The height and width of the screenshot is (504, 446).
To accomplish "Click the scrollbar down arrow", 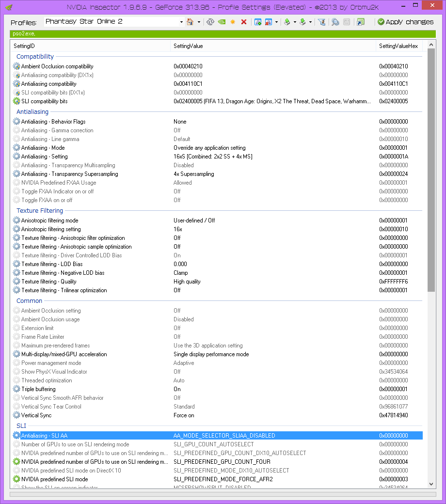I will (x=431, y=484).
